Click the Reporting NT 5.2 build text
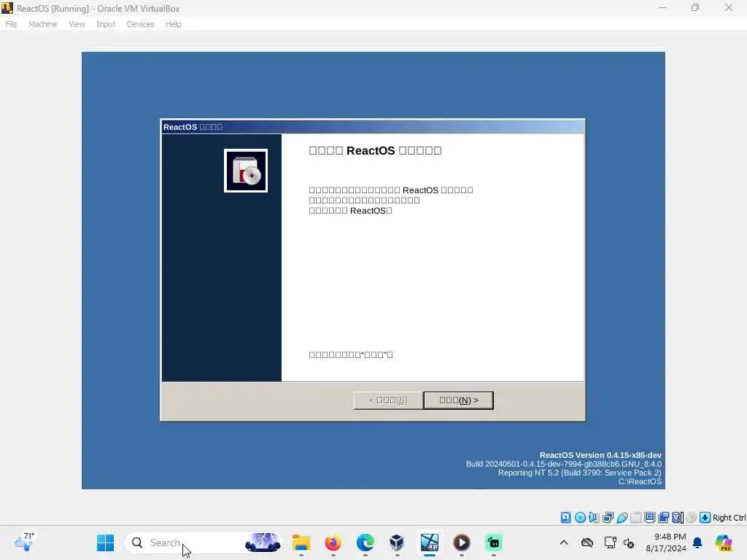Image resolution: width=747 pixels, height=560 pixels. click(x=580, y=472)
